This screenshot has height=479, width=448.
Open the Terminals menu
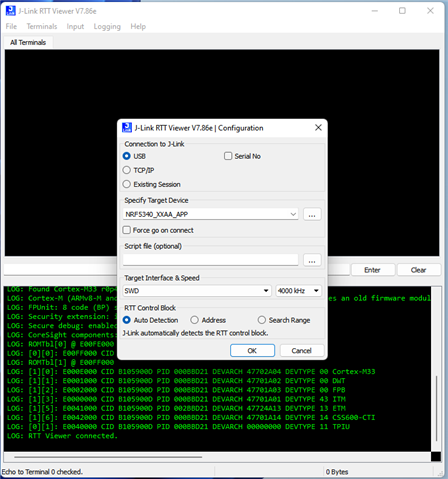42,26
